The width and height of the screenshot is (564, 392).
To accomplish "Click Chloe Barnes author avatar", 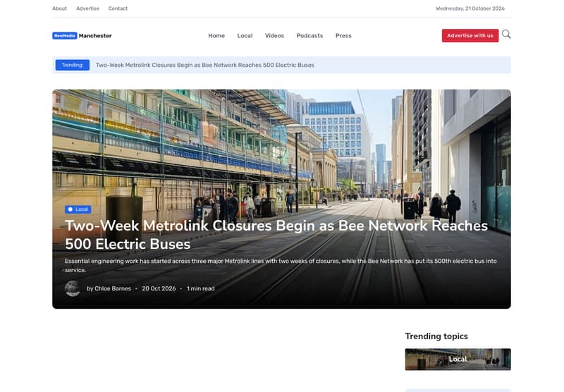I will (73, 288).
